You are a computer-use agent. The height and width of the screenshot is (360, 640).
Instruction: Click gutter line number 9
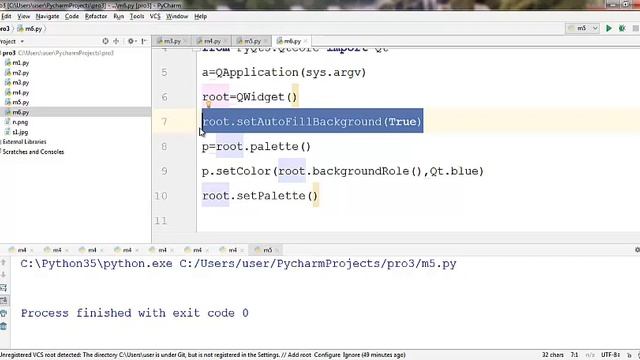tap(164, 171)
